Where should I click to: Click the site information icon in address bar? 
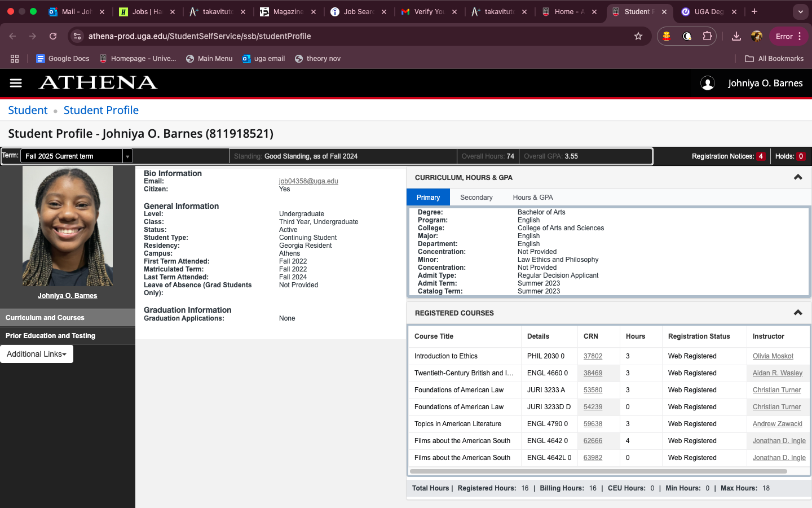pos(78,36)
